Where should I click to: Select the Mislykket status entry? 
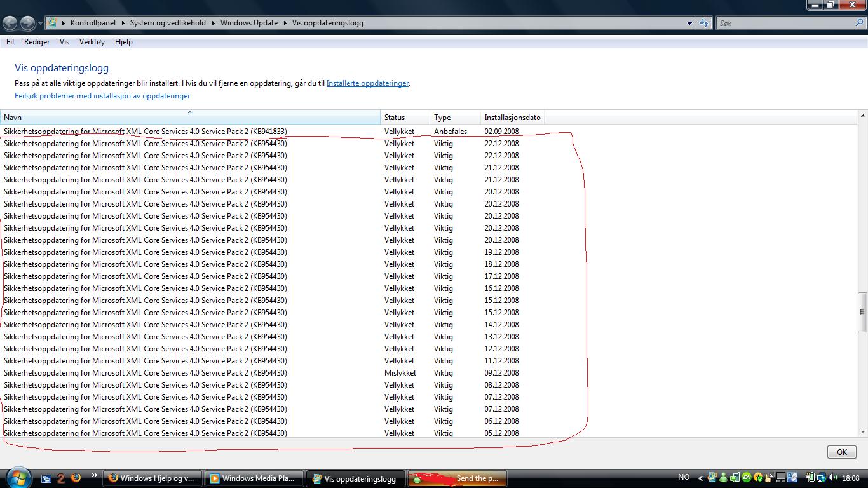click(x=400, y=373)
